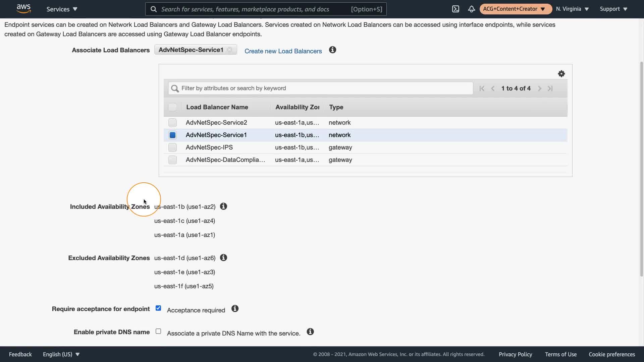
Task: Remove AdvNetSpec-Service1 tag via its x icon
Action: pos(230,50)
